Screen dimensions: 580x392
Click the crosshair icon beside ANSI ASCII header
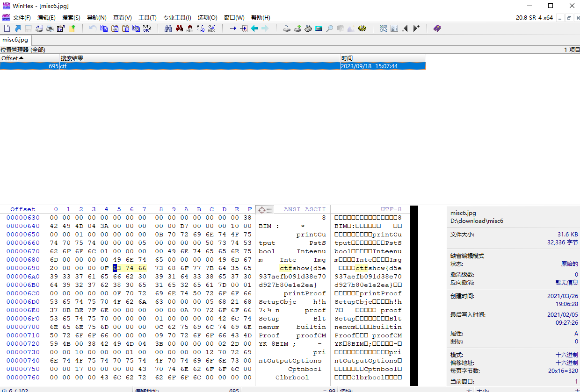(262, 210)
